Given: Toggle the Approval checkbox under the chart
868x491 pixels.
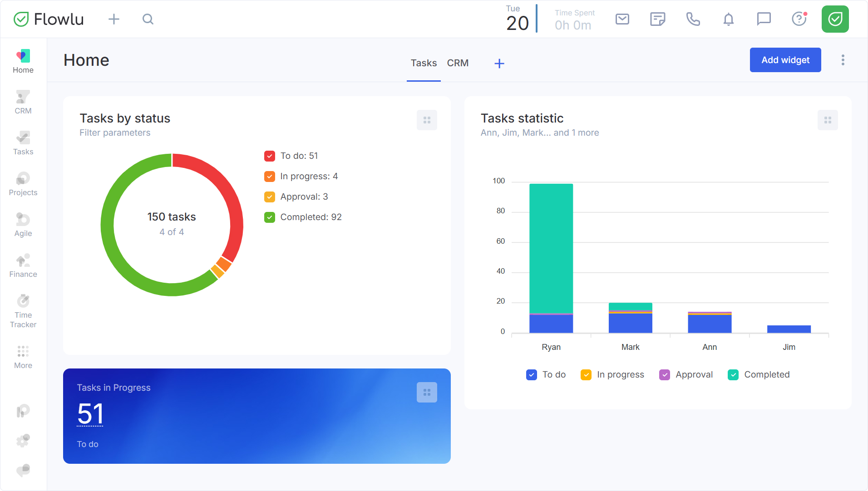Looking at the screenshot, I should tap(665, 375).
